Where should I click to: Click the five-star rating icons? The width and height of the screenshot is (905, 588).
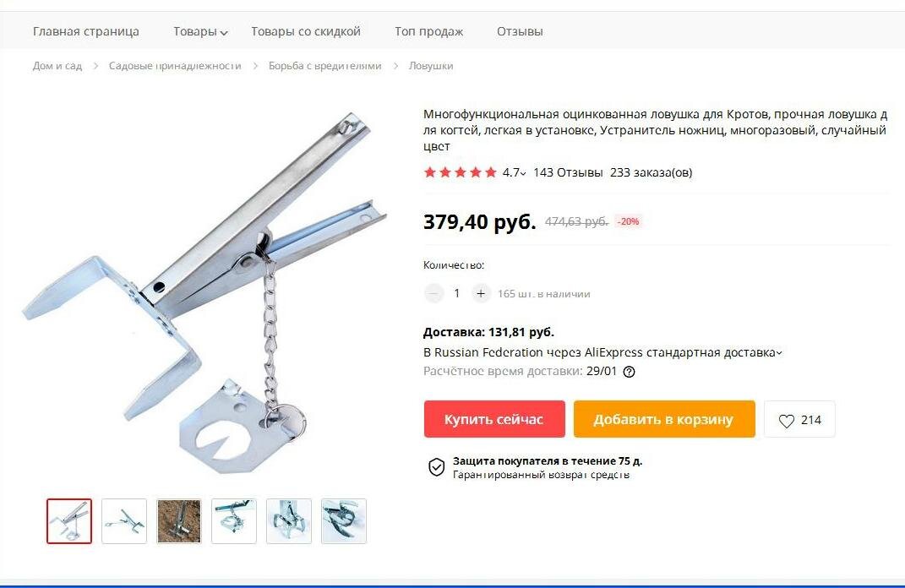(x=460, y=172)
